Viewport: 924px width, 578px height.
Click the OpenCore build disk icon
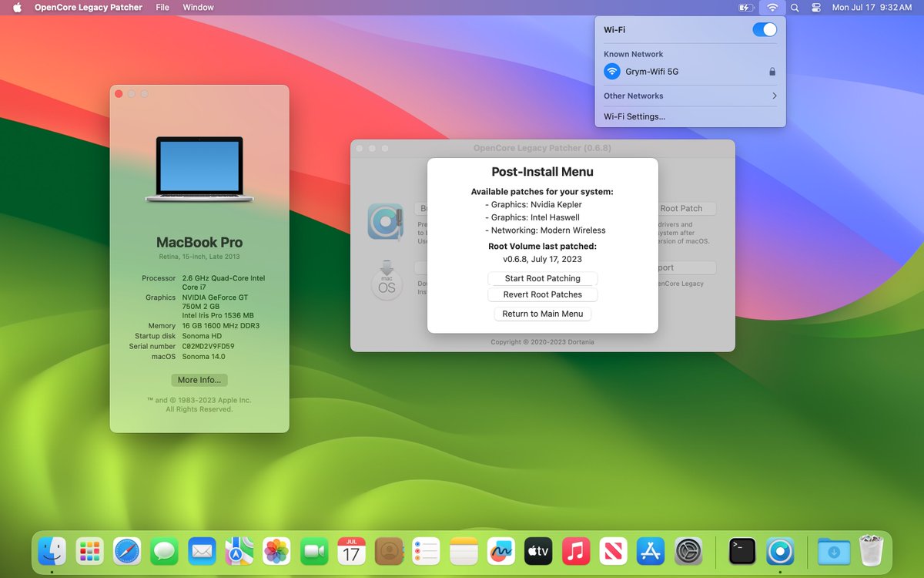coord(385,221)
